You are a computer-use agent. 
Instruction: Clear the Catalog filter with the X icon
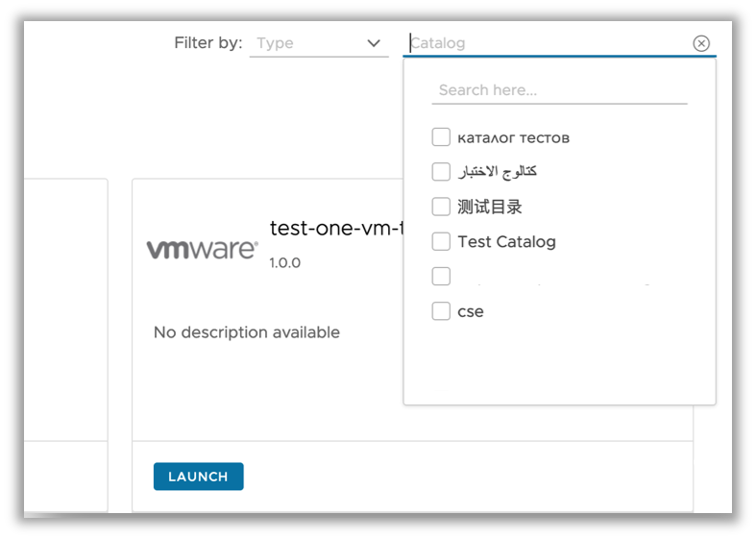[701, 43]
